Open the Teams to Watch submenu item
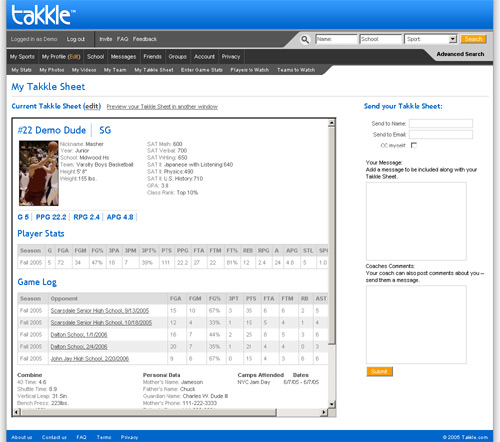Viewport: 500px width, 442px height. 296,70
